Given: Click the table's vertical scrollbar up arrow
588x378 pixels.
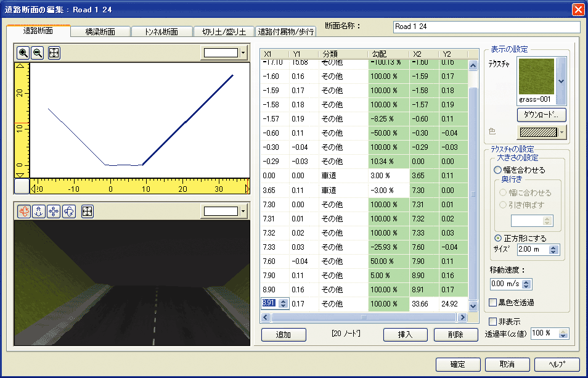Looking at the screenshot, I should 473,65.
